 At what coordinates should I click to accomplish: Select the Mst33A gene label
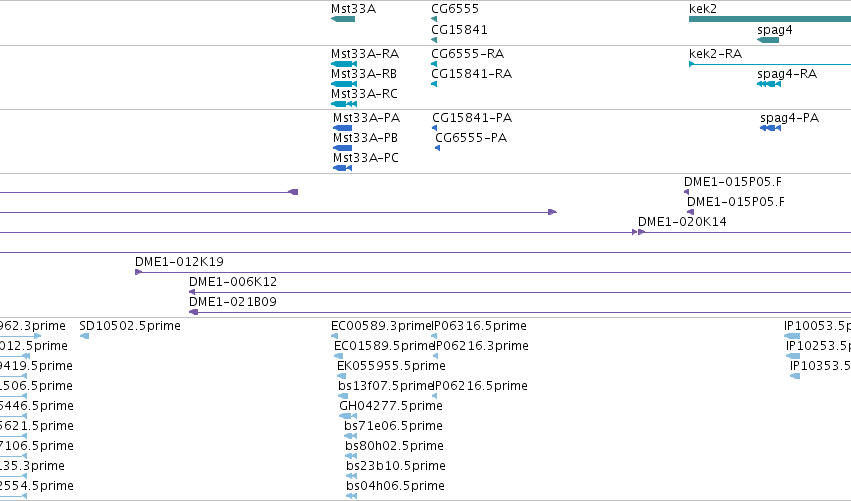tap(353, 9)
